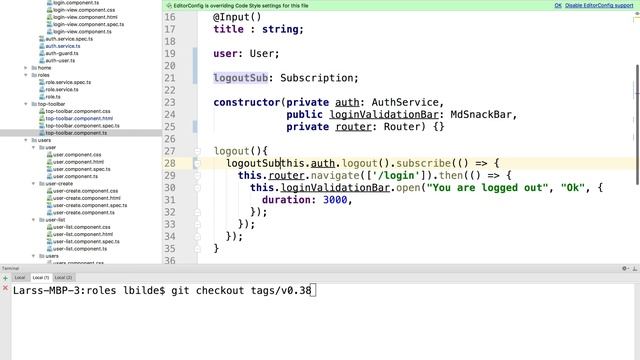Open top-toolbar.component.spec.ts file

tap(80, 126)
